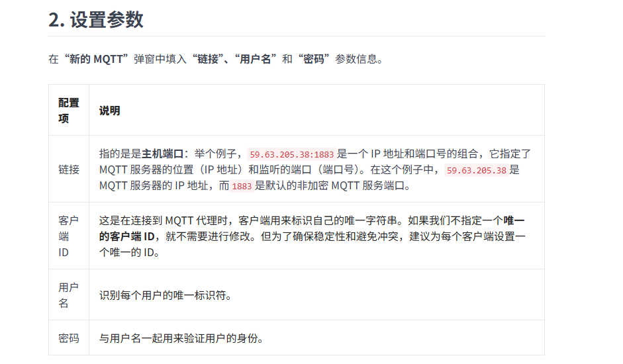Image resolution: width=623 pixels, height=364 pixels.
Task: Click bold word "链接" in intro sentence
Action: 208,59
